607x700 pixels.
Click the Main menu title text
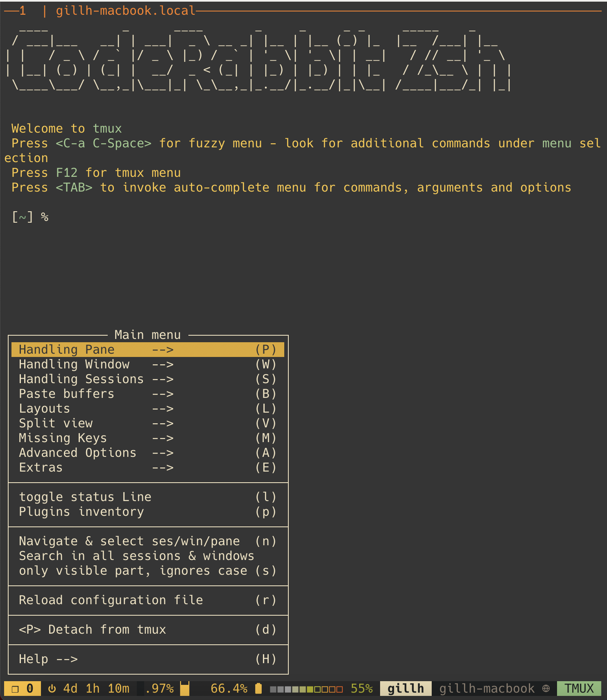point(147,335)
